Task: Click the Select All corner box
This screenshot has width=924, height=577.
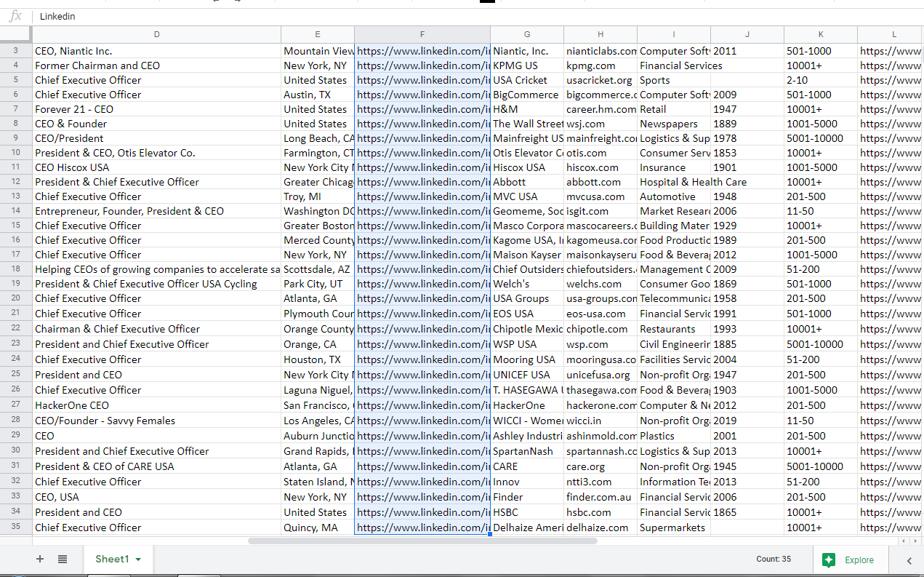Action: click(15, 34)
